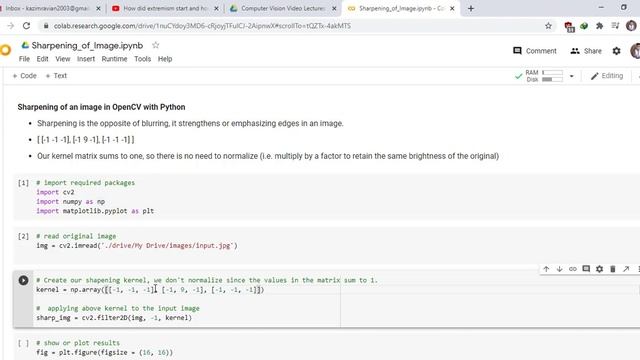Open the Help menu
The width and height of the screenshot is (640, 360).
tap(165, 59)
